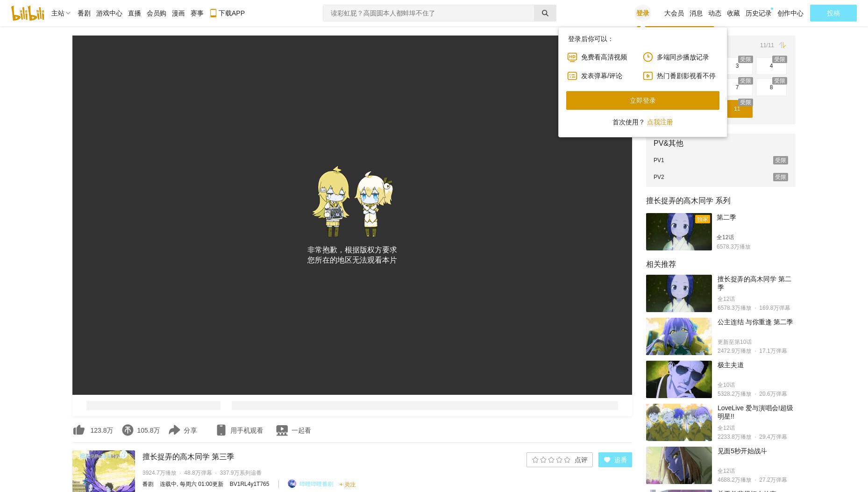Click the HD icon beside 免费看高清视频
868x492 pixels.
[572, 57]
